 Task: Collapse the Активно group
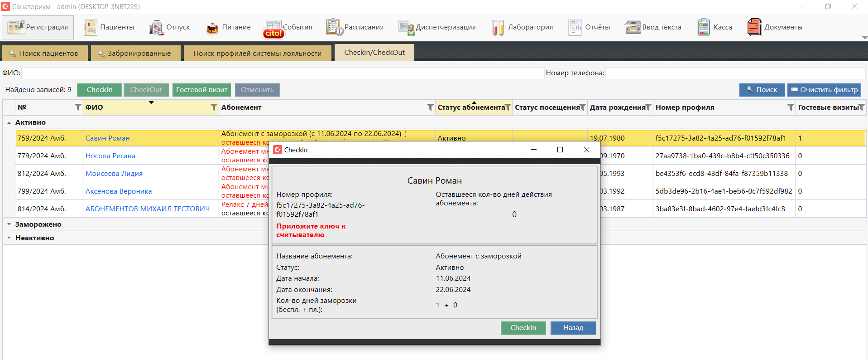9,122
